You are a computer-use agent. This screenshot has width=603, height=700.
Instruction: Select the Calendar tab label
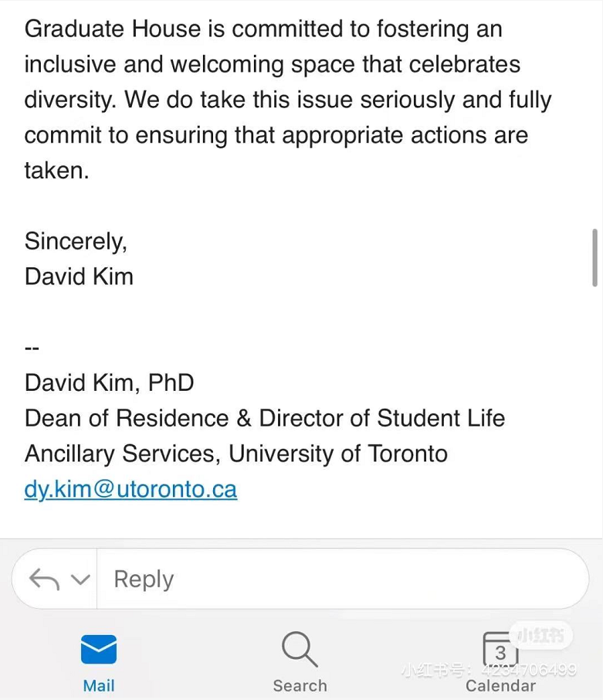click(500, 686)
